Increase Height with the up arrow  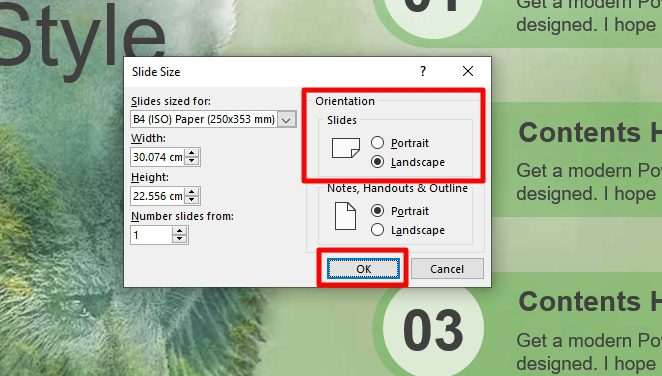[x=192, y=192]
